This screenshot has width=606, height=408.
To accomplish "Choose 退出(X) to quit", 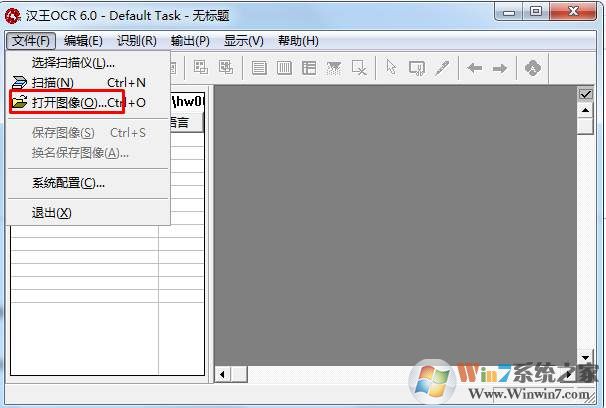I will click(x=89, y=213).
